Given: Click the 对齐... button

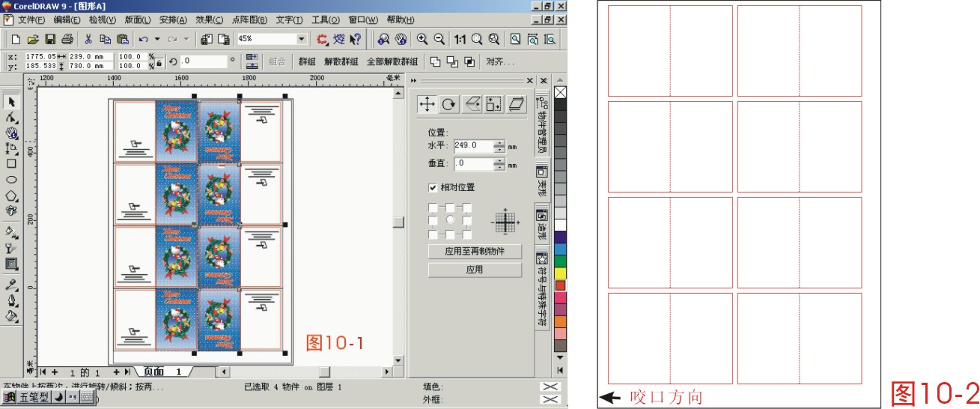Looking at the screenshot, I should (x=499, y=61).
